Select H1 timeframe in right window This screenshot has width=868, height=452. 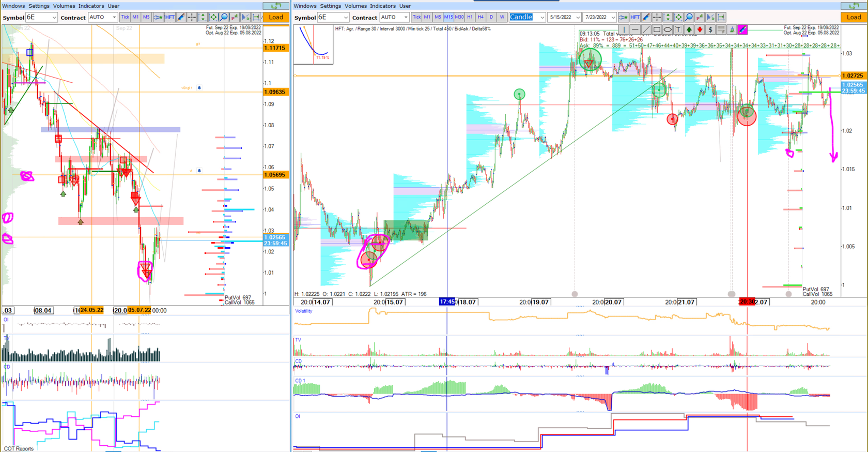[470, 17]
